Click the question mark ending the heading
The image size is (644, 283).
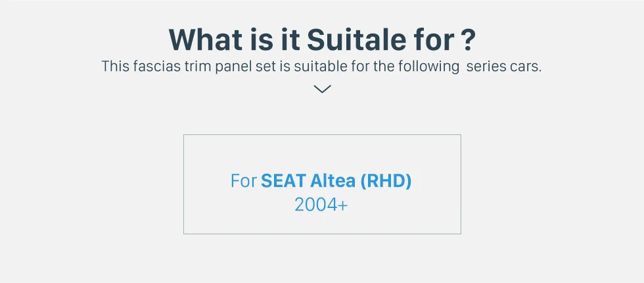point(467,40)
